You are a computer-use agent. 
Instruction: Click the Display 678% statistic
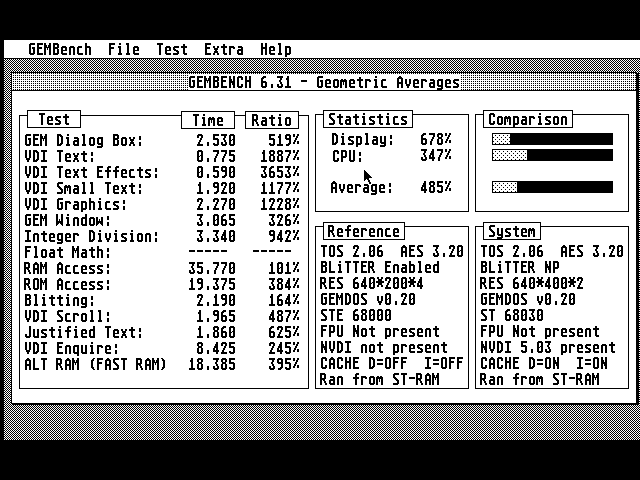pyautogui.click(x=391, y=139)
